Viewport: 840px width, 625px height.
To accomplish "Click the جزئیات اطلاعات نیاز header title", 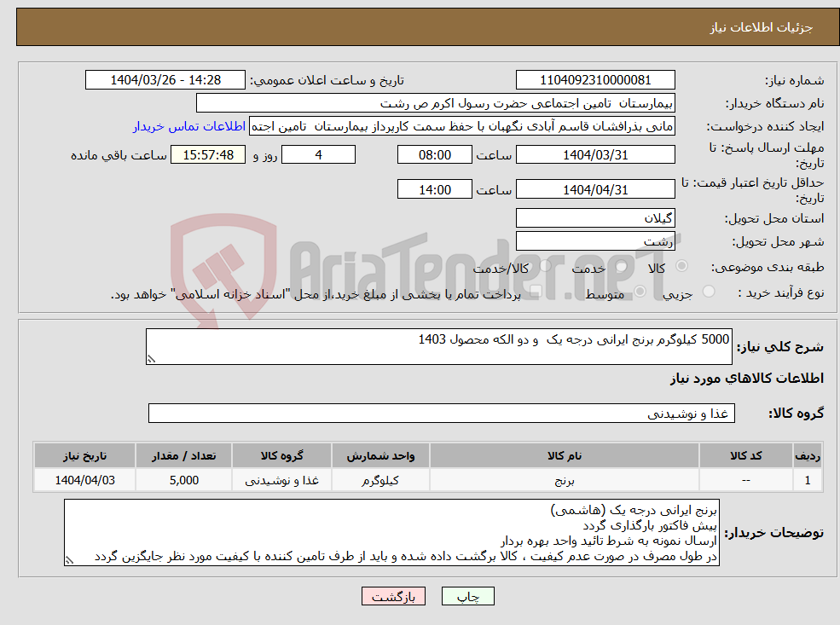I will tap(762, 27).
